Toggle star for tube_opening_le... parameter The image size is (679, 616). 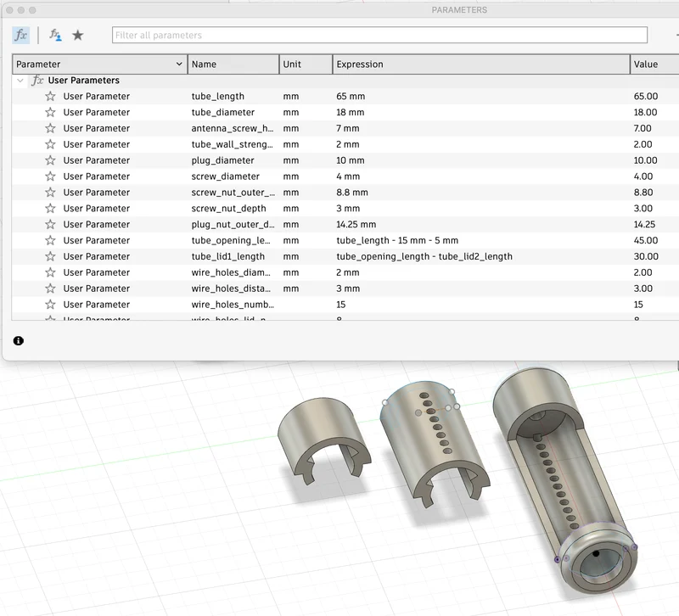(x=50, y=240)
